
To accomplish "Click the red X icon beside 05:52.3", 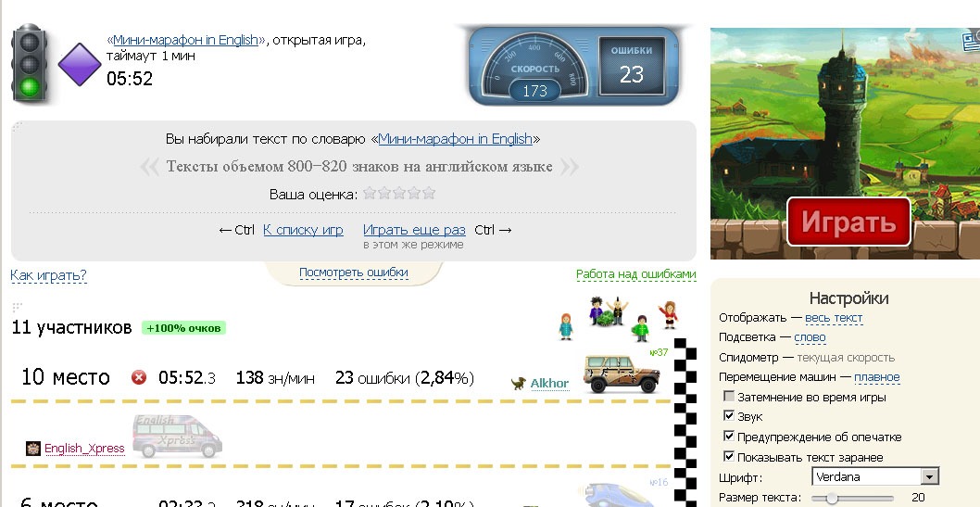I will pos(139,377).
